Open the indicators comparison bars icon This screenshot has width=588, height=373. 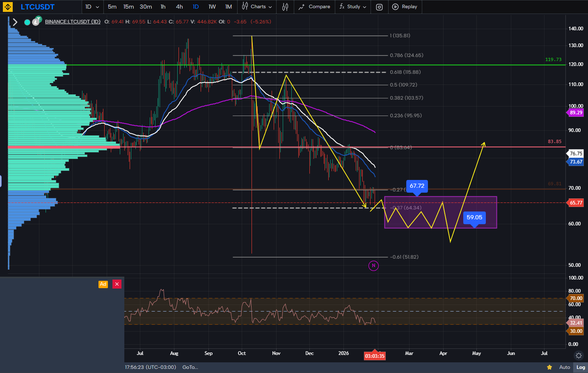(x=285, y=7)
